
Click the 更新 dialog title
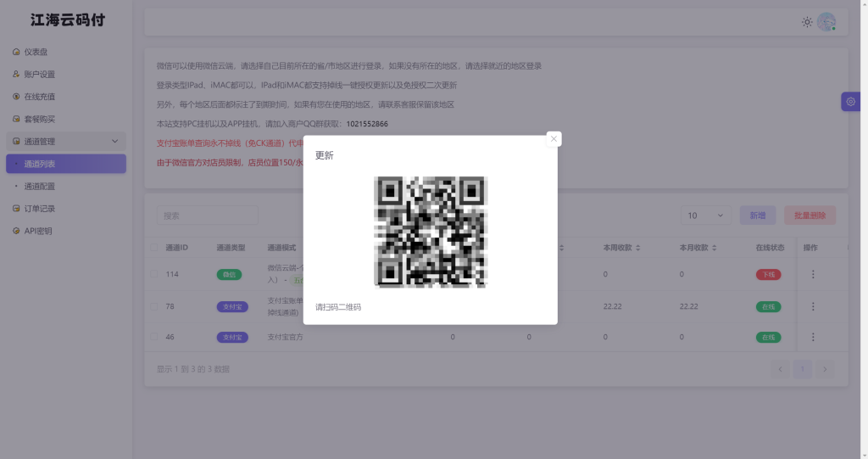click(x=325, y=156)
